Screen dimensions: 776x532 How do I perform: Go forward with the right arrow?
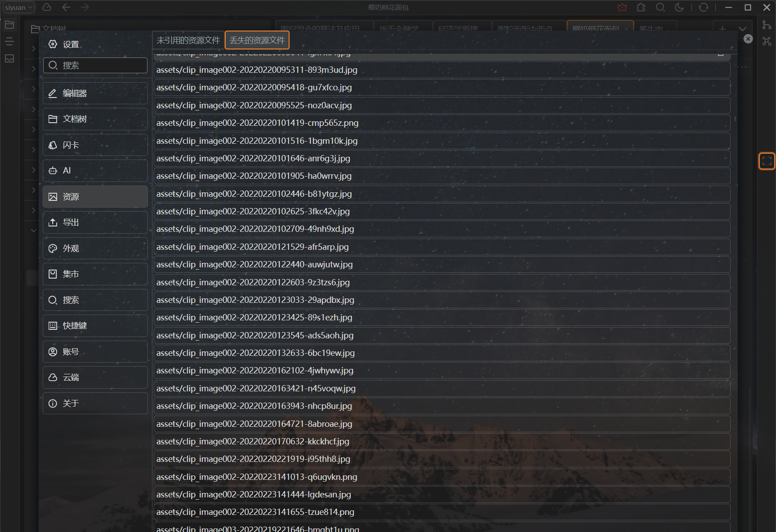pos(85,7)
